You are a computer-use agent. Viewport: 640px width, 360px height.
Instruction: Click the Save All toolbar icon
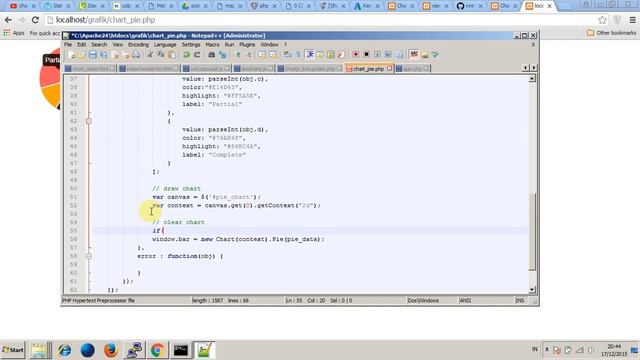pos(103,54)
